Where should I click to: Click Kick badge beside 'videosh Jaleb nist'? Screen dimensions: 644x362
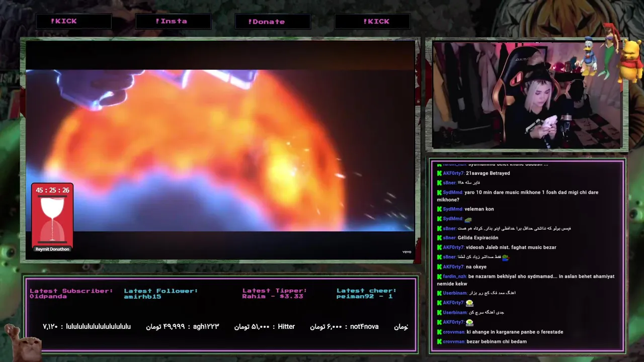tap(439, 247)
